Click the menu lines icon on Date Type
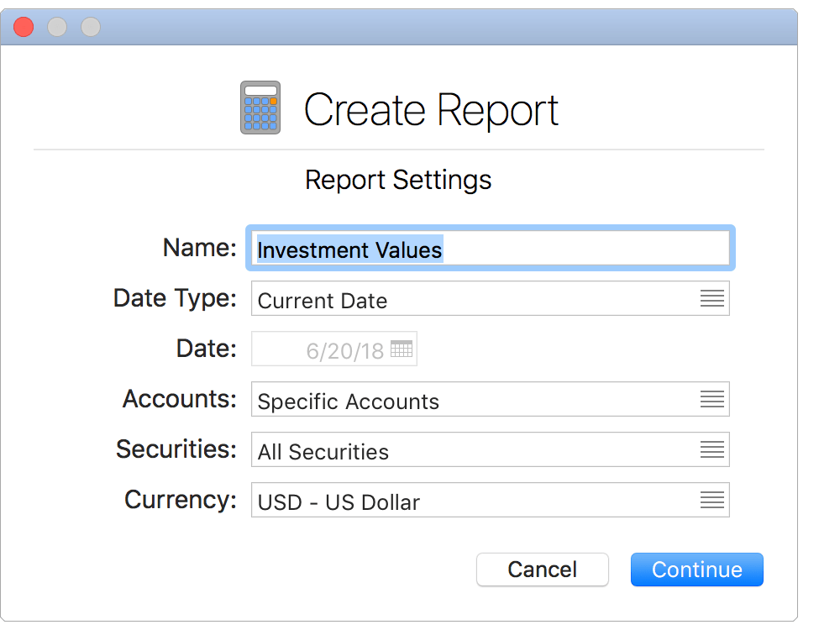 pyautogui.click(x=712, y=298)
